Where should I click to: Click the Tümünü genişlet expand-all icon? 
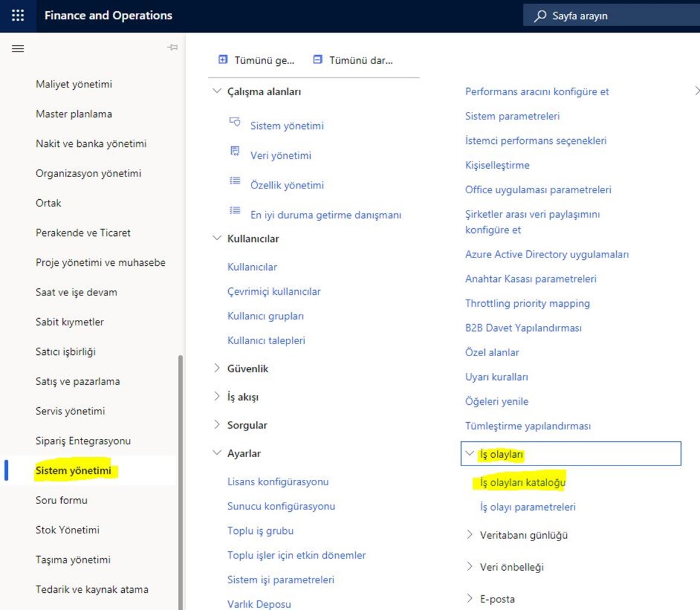tap(223, 59)
